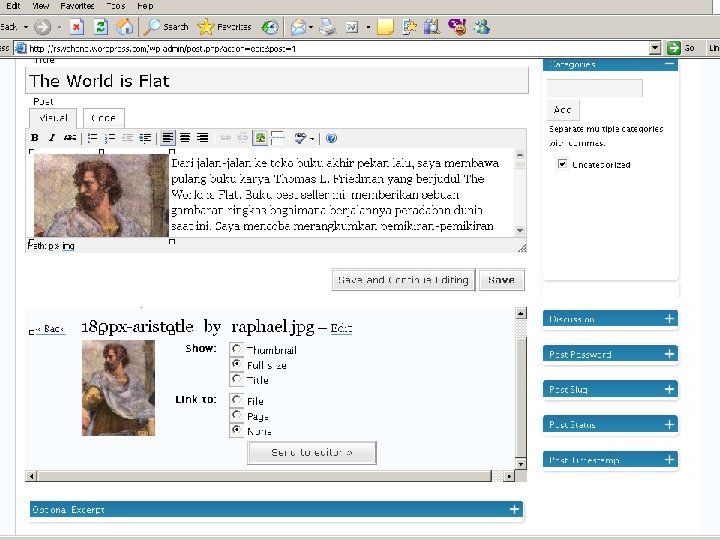Set Link to None radio option

236,430
